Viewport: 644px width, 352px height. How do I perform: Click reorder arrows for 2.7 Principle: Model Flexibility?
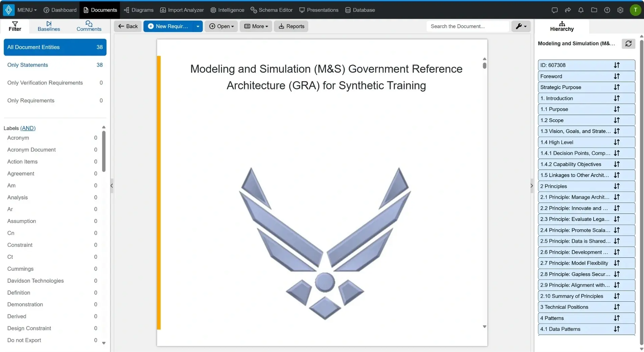tap(616, 263)
